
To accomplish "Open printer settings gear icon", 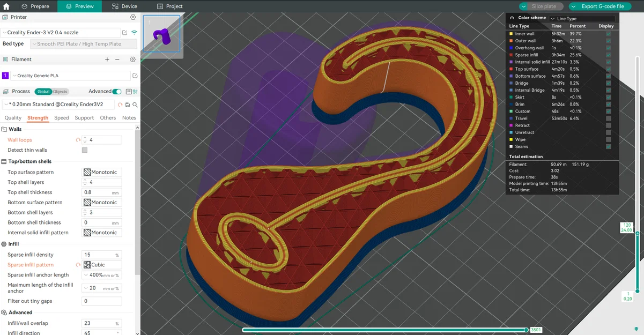I will (x=133, y=17).
